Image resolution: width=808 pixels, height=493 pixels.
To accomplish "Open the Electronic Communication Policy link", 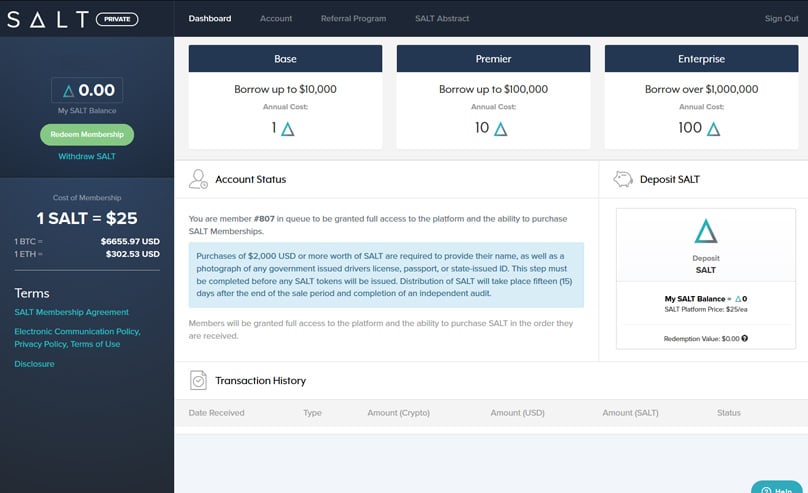I will [77, 331].
